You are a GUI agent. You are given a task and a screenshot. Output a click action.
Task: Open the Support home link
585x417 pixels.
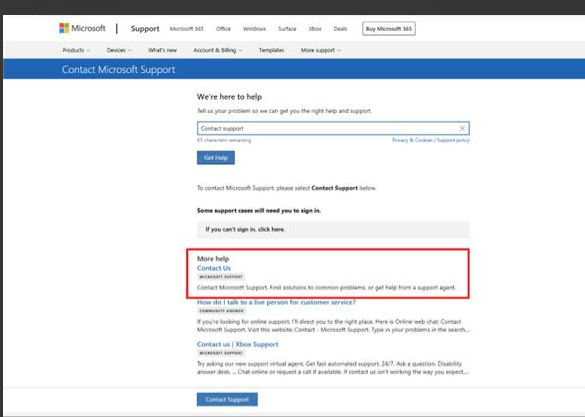(145, 29)
